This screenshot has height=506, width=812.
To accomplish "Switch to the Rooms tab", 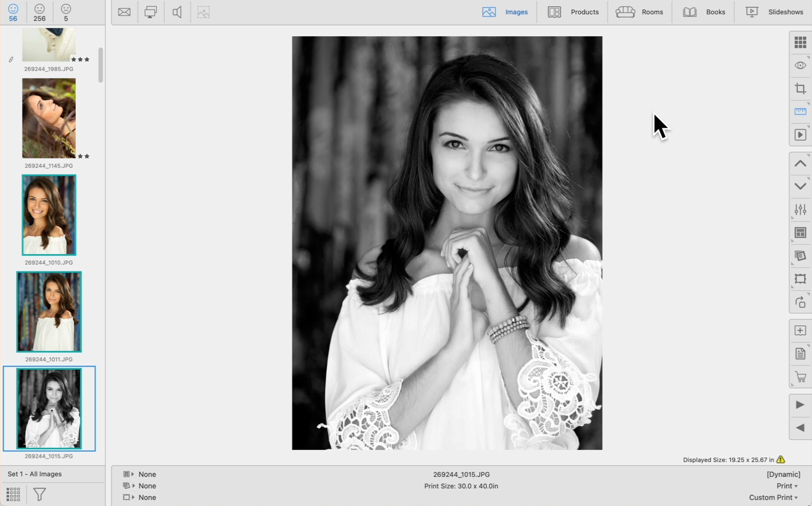I will [x=639, y=12].
